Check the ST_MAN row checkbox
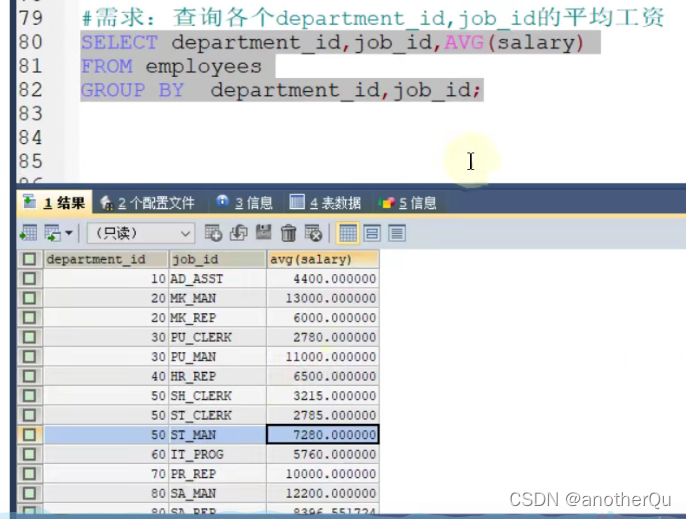This screenshot has width=686, height=519. coord(29,435)
